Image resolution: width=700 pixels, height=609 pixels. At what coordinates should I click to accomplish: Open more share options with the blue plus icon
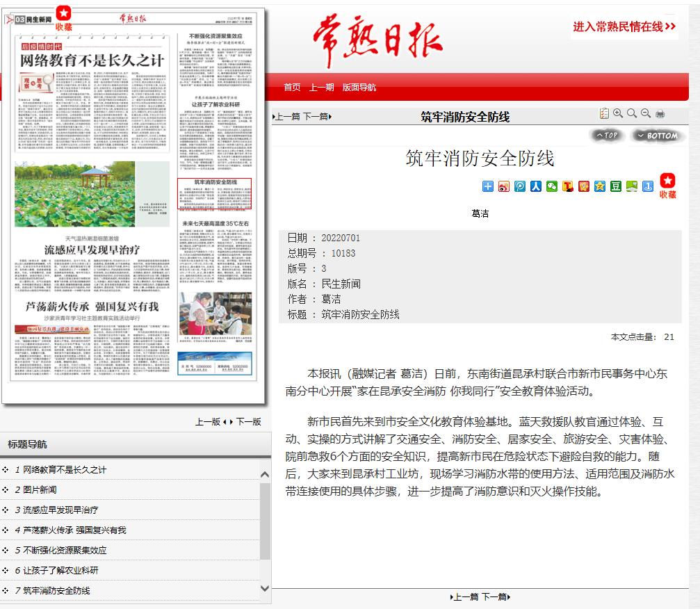click(x=488, y=186)
